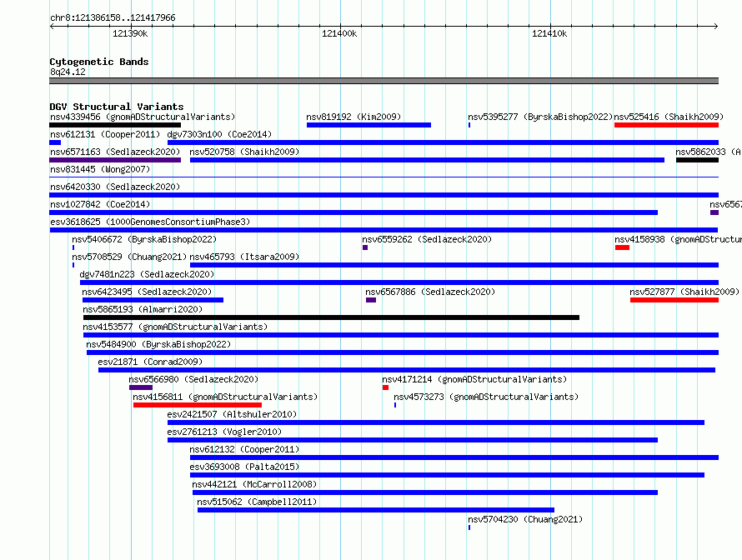This screenshot has height=560, width=742.
Task: Click the nsv527877 (Shaikh2009) red bar
Action: tap(674, 300)
